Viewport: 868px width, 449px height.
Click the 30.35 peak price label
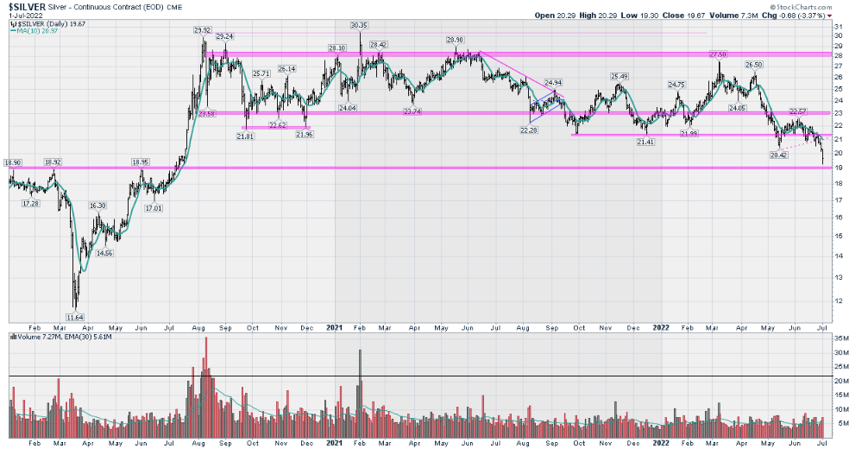tap(362, 25)
